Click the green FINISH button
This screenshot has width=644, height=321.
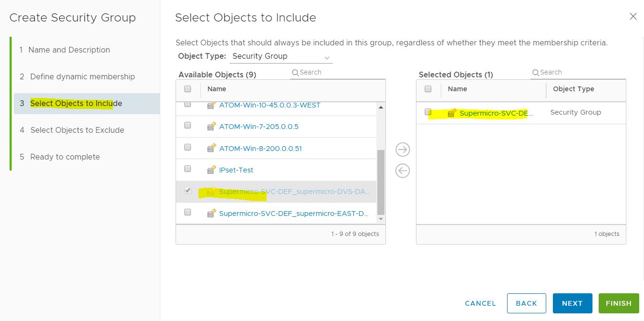(618, 303)
